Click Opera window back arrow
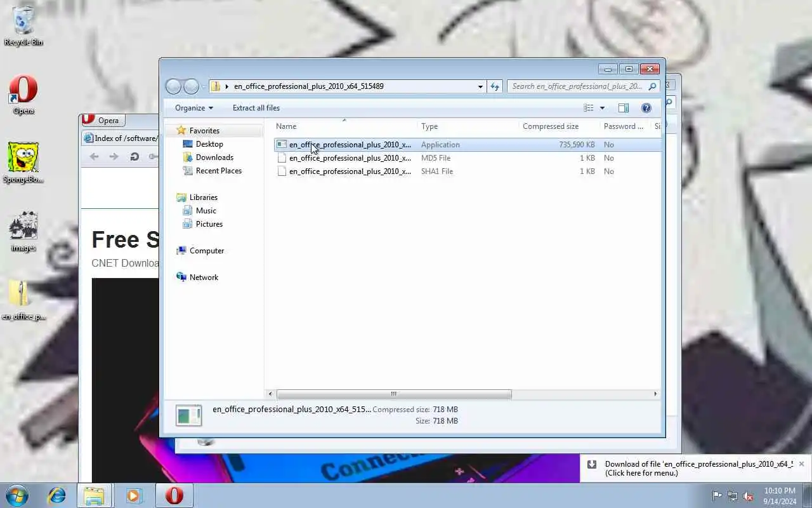Viewport: 812px width, 508px height. tap(94, 157)
